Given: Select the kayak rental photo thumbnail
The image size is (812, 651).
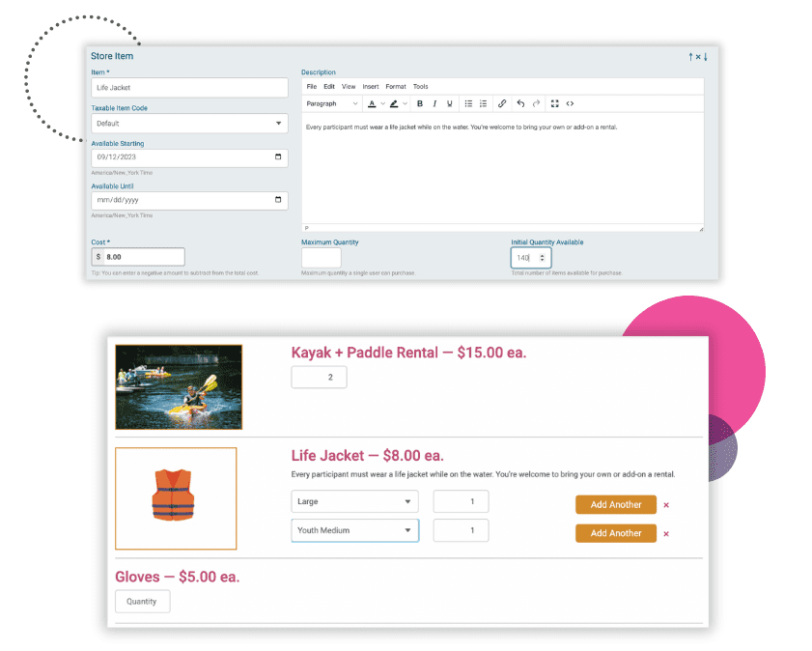Looking at the screenshot, I should [179, 387].
